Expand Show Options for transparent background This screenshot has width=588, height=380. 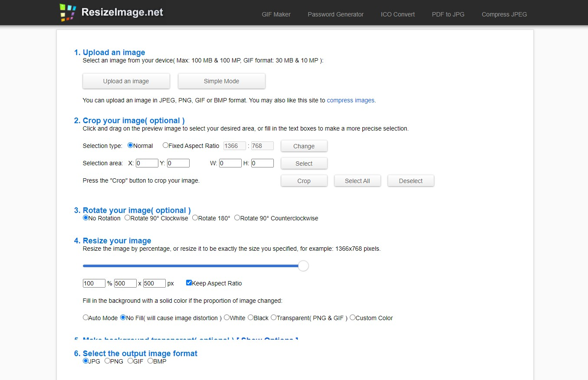[x=267, y=339]
